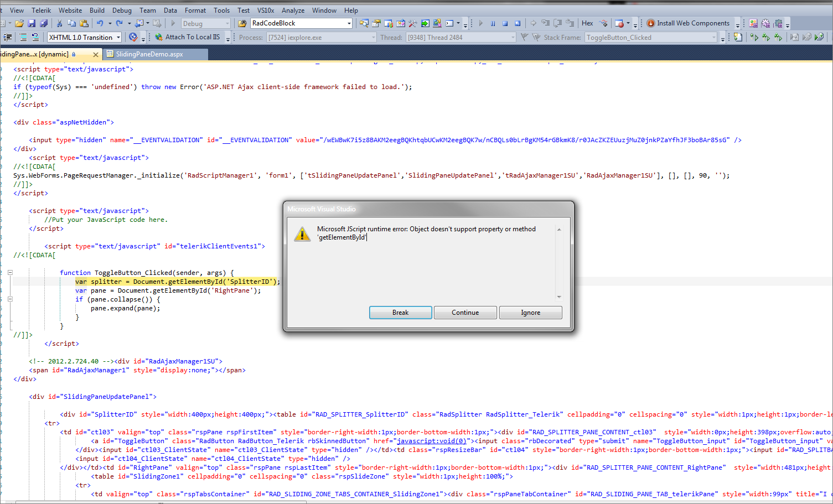Viewport: 833px width, 504px height.
Task: Save the current file
Action: [32, 23]
